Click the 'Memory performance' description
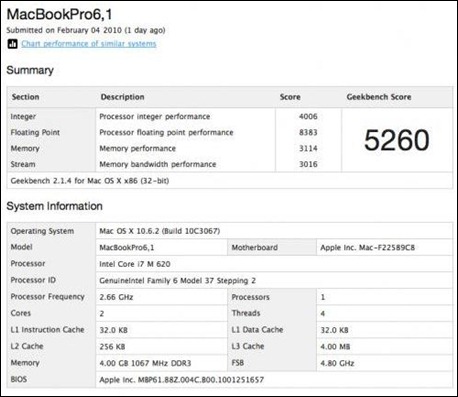Viewport: 458px width, 397px height. [137, 148]
